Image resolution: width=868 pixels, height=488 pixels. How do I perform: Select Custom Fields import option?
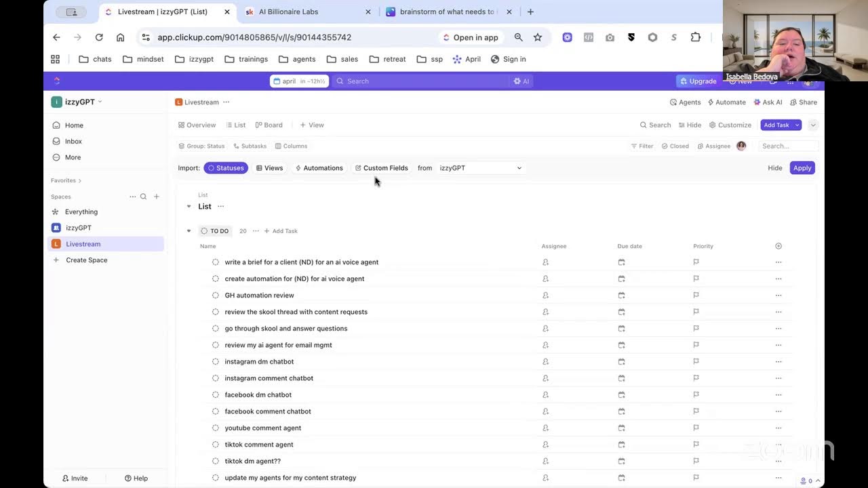[x=381, y=168]
